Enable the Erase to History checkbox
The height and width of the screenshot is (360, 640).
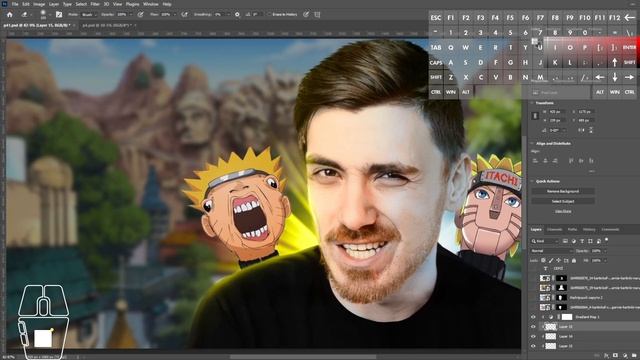(x=270, y=14)
